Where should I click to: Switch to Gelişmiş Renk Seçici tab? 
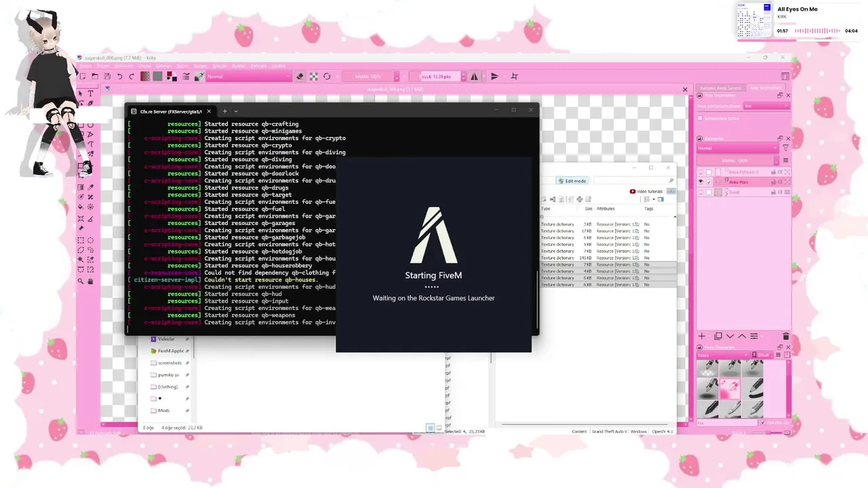[720, 88]
